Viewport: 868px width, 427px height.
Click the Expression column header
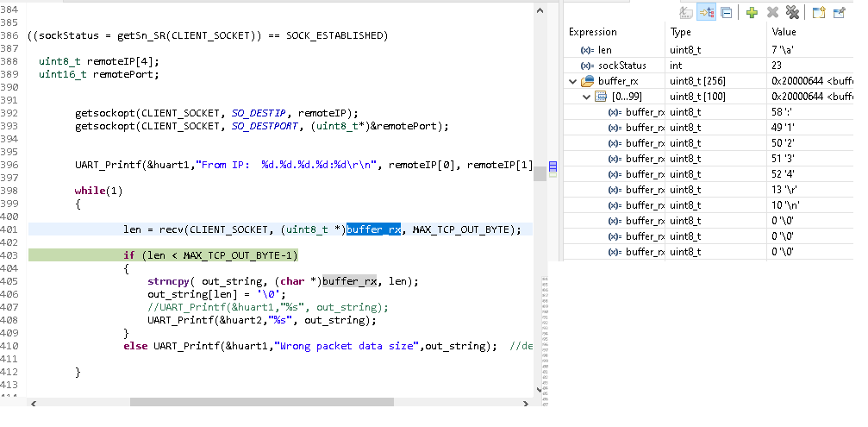click(592, 32)
